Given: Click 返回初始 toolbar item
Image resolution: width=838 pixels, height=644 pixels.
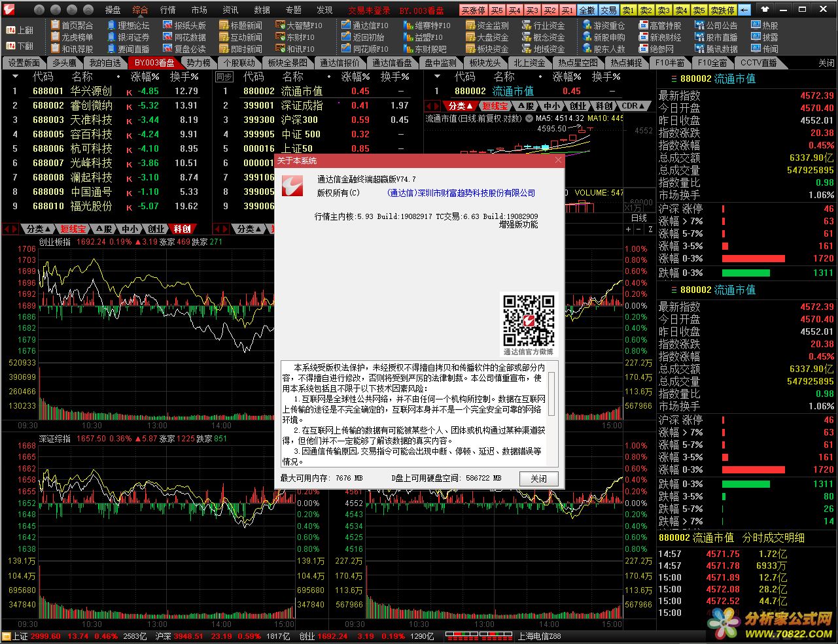Looking at the screenshot, I should (x=362, y=37).
